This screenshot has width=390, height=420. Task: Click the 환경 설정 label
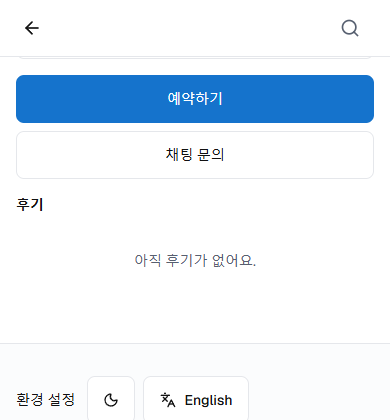click(x=45, y=400)
